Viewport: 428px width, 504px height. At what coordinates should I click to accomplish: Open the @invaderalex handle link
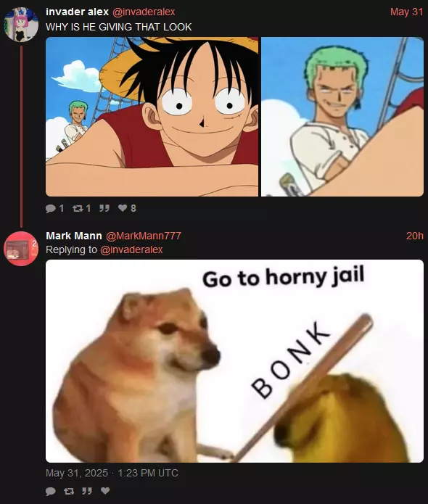[x=144, y=12]
